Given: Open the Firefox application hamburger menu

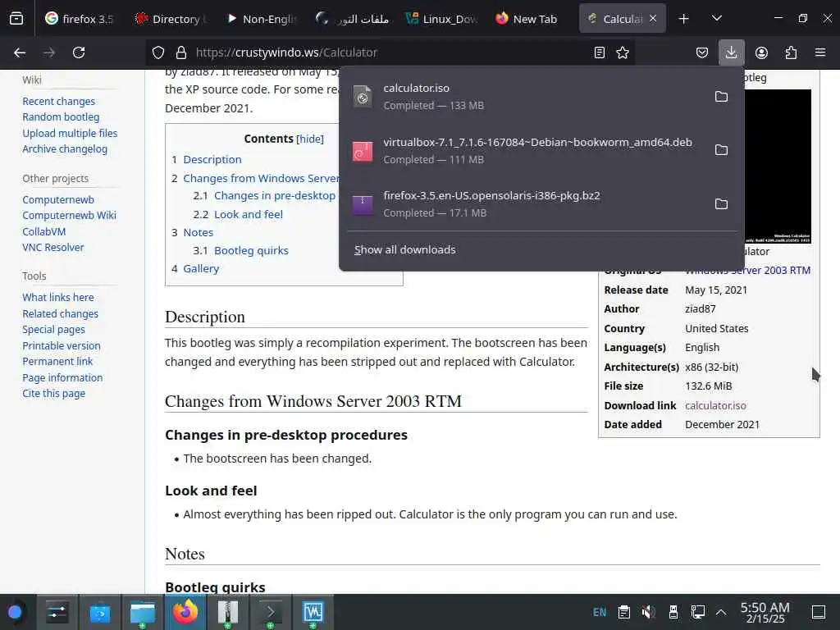Looking at the screenshot, I should [820, 52].
